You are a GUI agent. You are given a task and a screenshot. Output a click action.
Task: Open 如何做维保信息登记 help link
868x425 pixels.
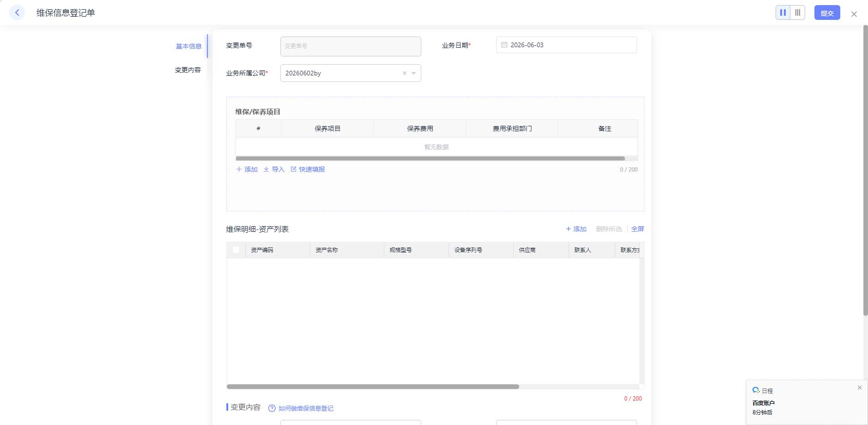(x=306, y=408)
